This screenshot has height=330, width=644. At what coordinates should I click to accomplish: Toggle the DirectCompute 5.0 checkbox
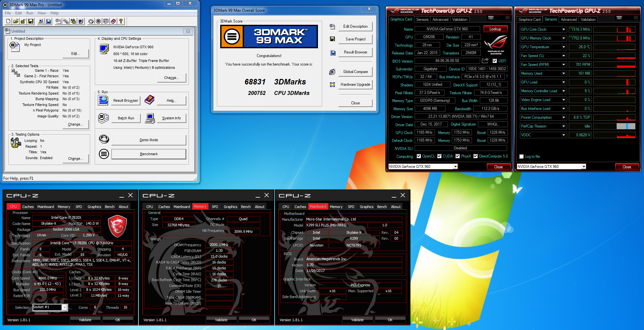(476, 156)
